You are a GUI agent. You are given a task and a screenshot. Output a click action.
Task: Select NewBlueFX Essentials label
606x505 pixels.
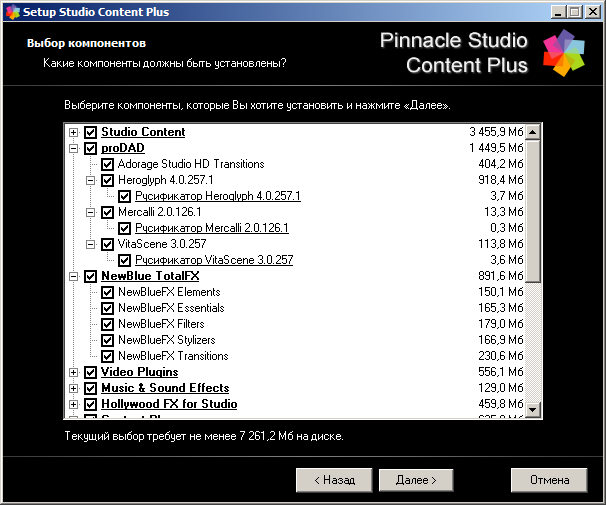(x=171, y=308)
